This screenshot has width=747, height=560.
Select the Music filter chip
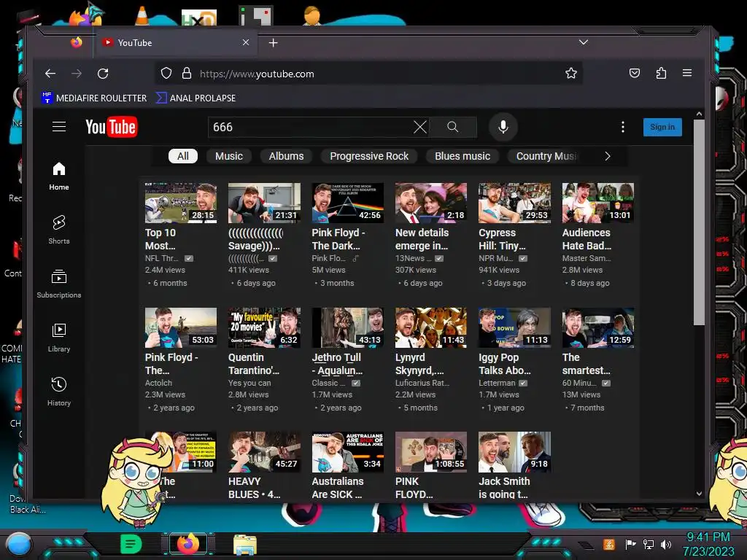[228, 156]
